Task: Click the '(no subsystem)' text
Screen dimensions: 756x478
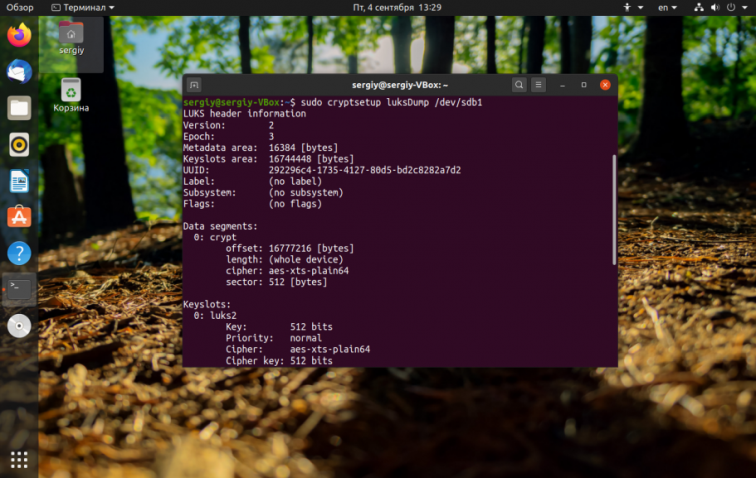Action: (x=306, y=192)
